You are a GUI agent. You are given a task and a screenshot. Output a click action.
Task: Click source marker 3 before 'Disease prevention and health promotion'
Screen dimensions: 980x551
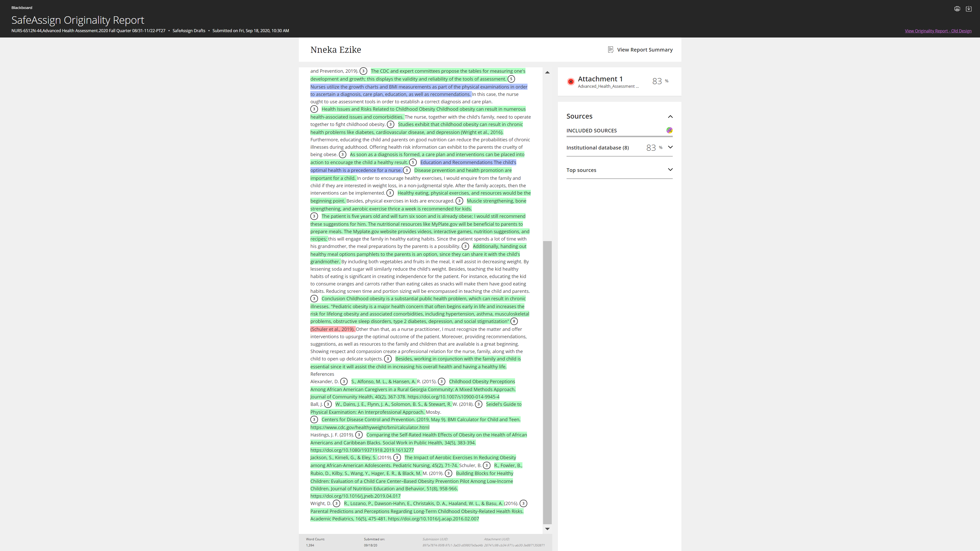coord(407,170)
